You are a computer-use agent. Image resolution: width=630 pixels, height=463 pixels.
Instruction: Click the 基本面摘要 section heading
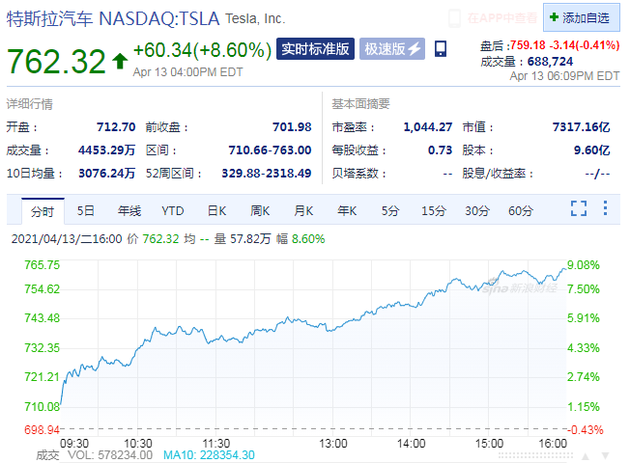point(360,104)
